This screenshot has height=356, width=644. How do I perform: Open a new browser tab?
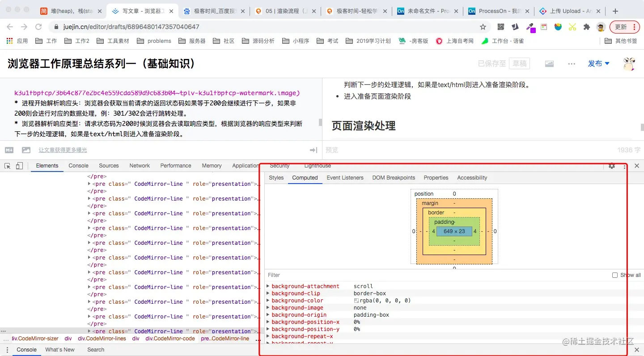(x=615, y=11)
